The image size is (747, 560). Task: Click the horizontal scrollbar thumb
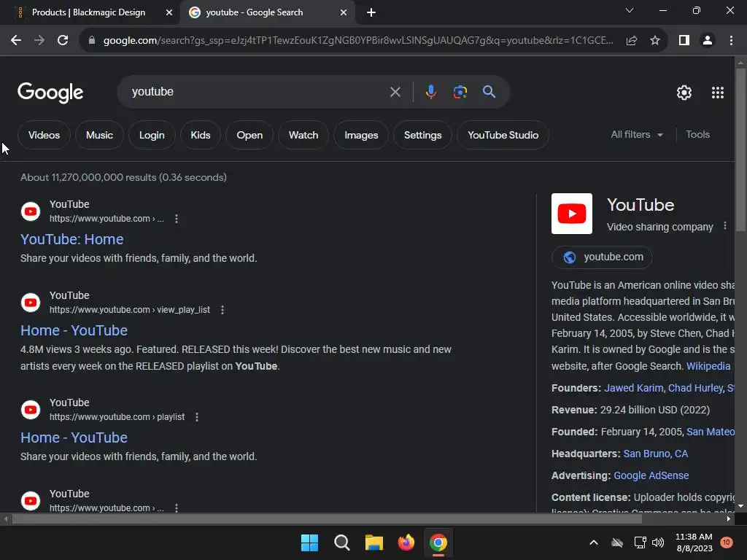coord(327,518)
